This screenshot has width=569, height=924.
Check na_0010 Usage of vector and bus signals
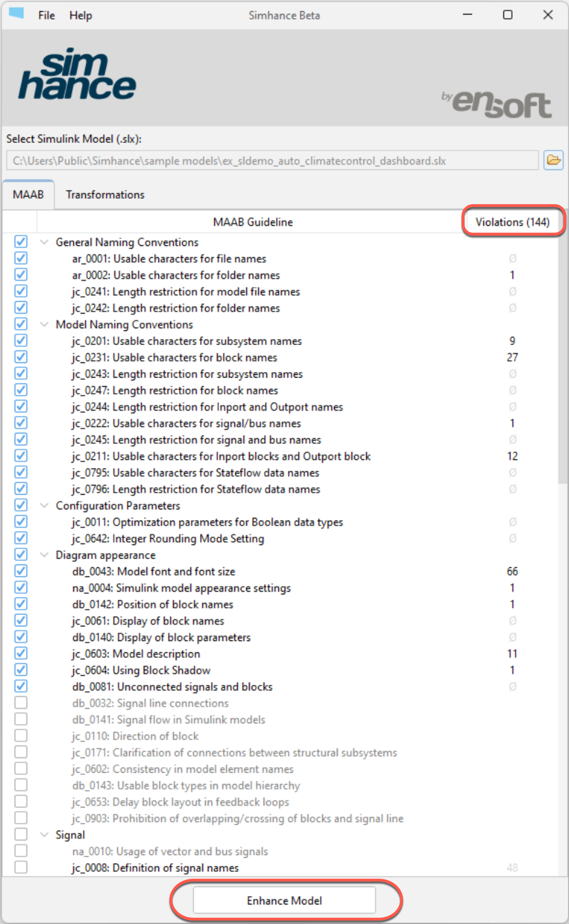(21, 851)
